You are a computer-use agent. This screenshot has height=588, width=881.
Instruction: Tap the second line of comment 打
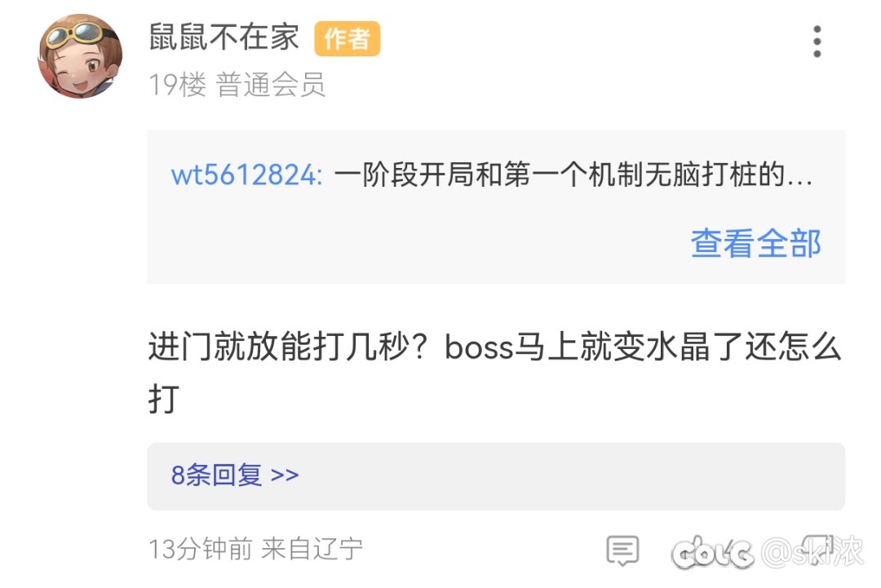163,400
